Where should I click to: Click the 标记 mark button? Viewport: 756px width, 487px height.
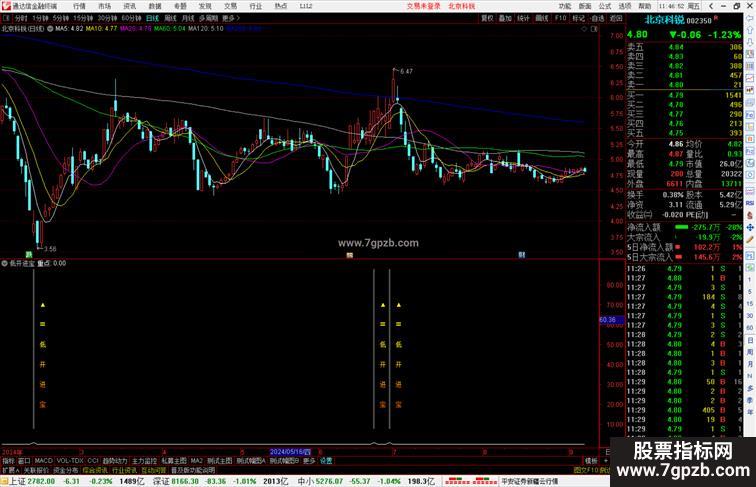tap(578, 18)
